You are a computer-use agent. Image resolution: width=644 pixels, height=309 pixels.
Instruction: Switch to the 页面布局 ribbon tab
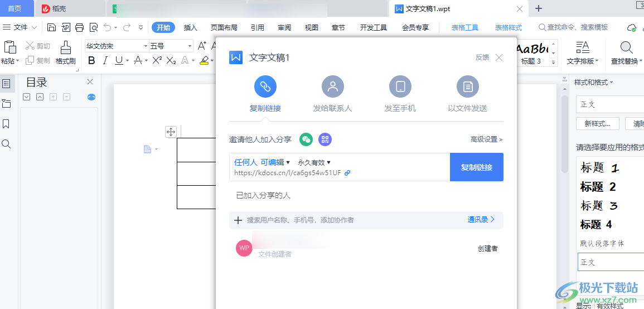[x=224, y=27]
